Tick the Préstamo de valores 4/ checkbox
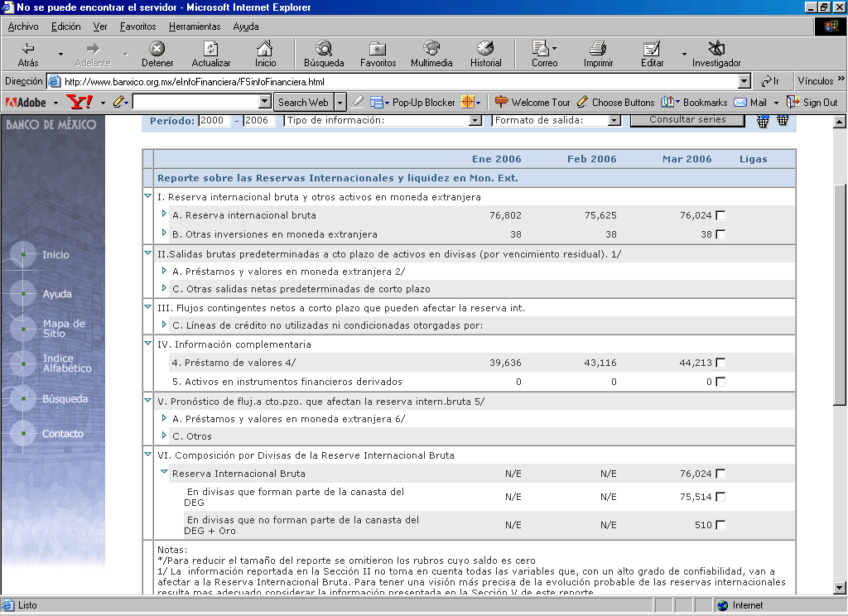Viewport: 848px width, 616px height. (x=720, y=363)
